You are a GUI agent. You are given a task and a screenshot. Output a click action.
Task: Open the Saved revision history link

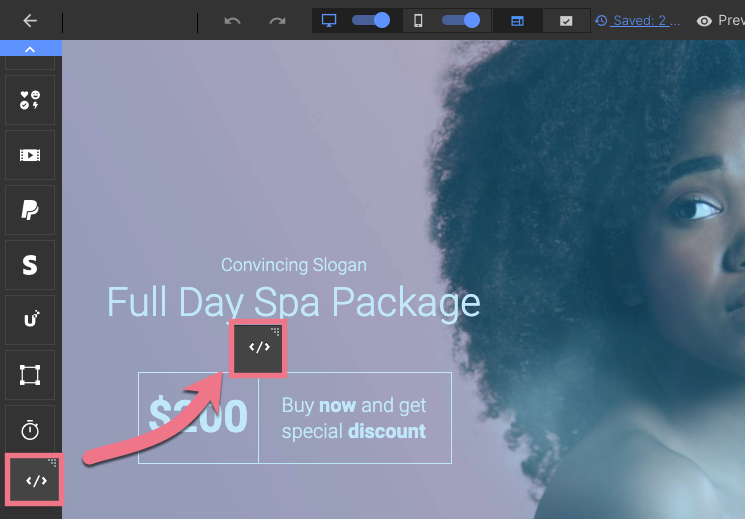(638, 20)
